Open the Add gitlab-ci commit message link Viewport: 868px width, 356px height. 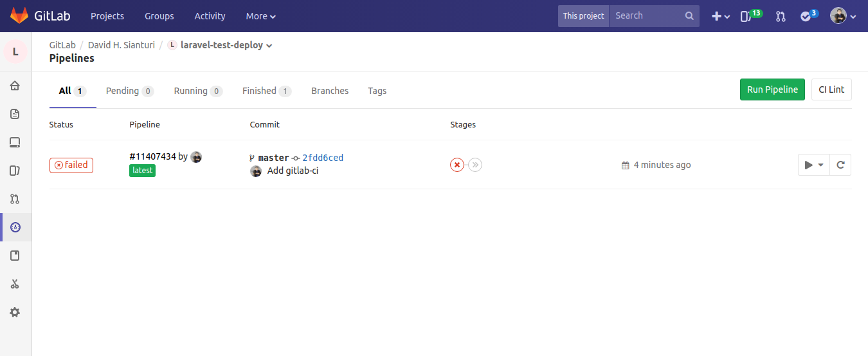293,171
